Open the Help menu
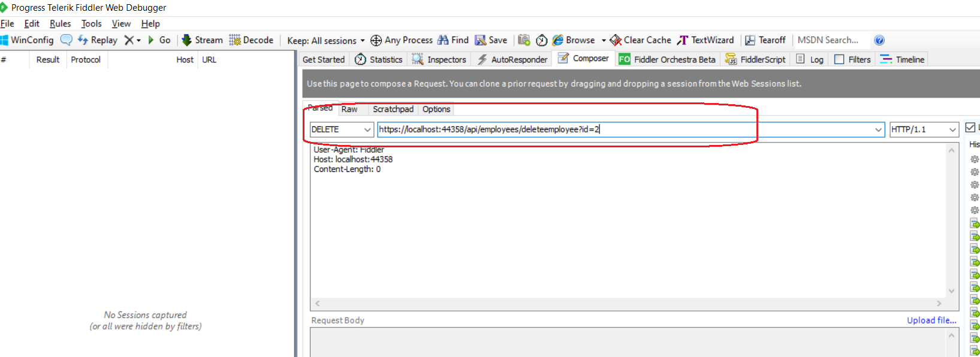The image size is (980, 357). coord(150,23)
